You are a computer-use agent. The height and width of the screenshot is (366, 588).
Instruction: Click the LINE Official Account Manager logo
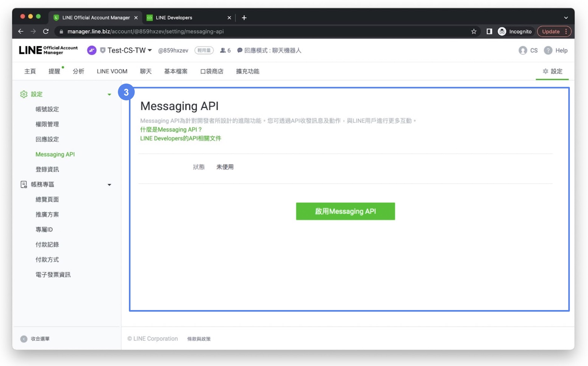[48, 50]
